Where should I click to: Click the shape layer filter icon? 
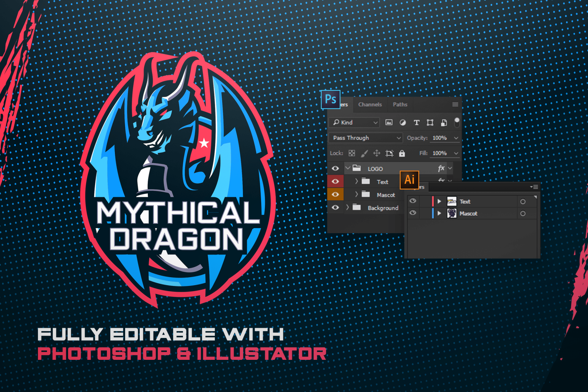tap(430, 122)
